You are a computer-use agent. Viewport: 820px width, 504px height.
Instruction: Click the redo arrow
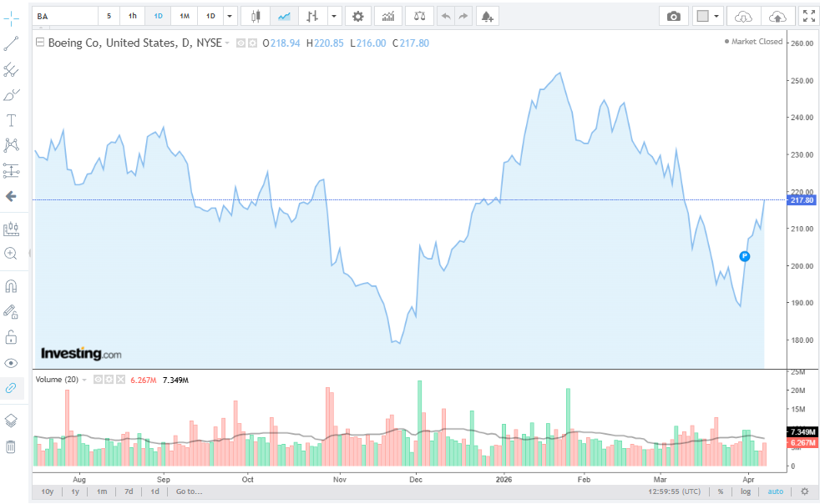(463, 16)
